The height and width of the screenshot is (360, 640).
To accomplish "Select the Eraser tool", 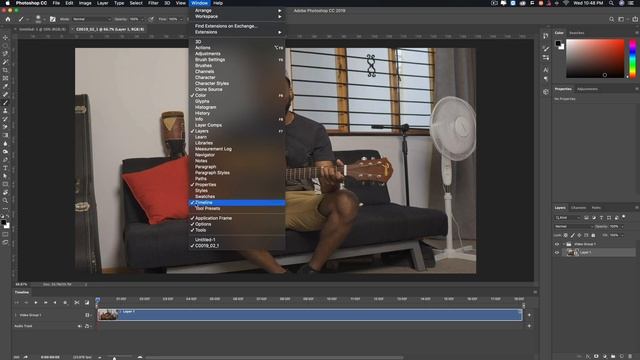I will click(5, 127).
